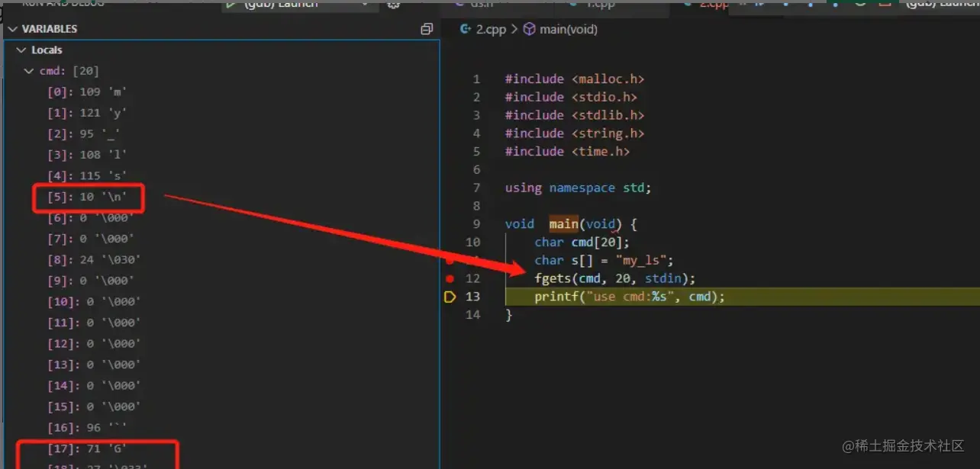Place cursor on #include <stdio.h> line
Image resolution: width=980 pixels, height=469 pixels.
[571, 97]
